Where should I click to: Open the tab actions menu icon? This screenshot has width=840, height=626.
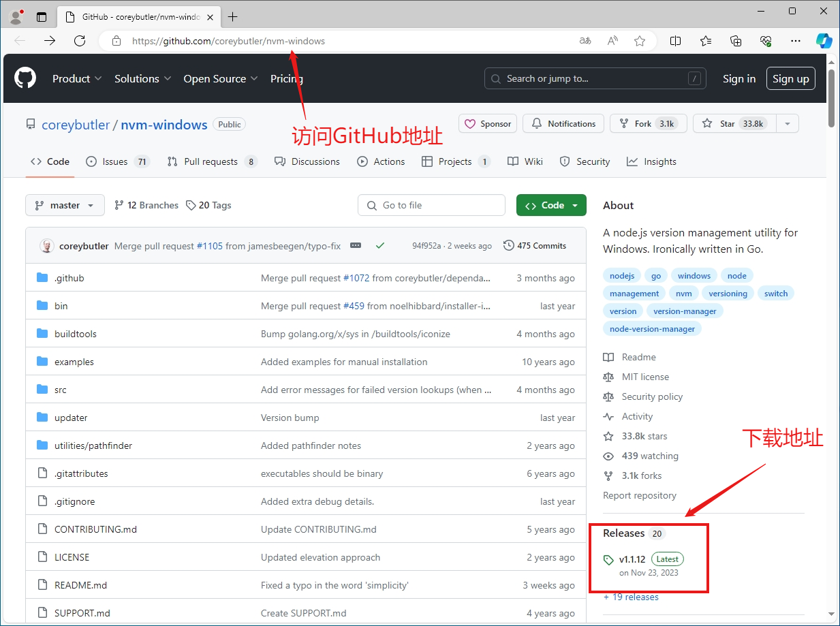click(x=42, y=16)
